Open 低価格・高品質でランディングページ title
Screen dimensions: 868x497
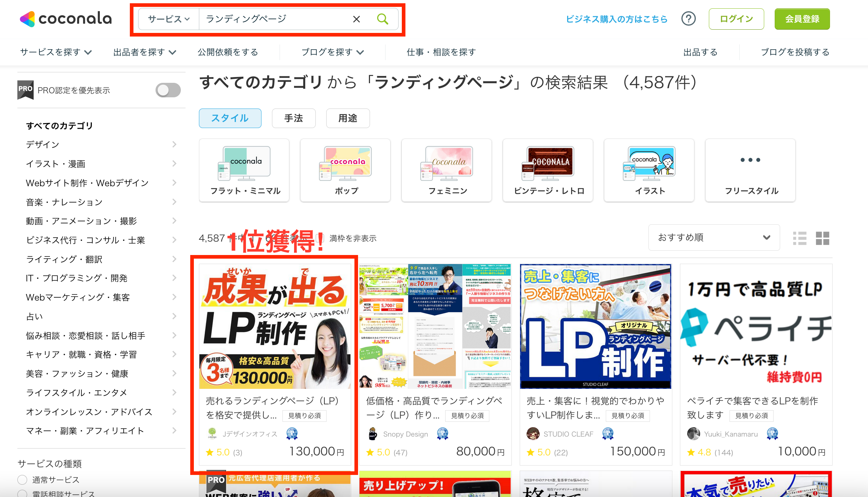434,408
